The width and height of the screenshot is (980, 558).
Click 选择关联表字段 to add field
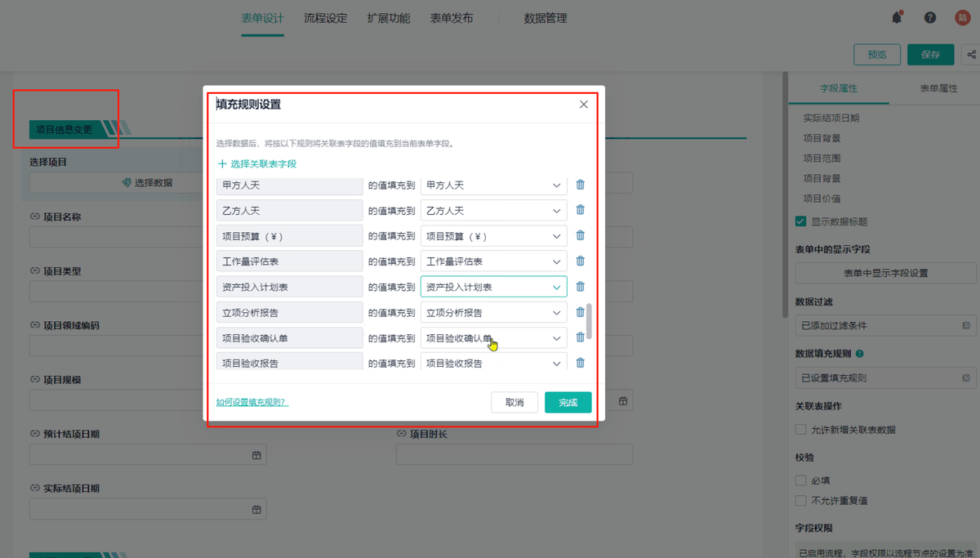[257, 163]
